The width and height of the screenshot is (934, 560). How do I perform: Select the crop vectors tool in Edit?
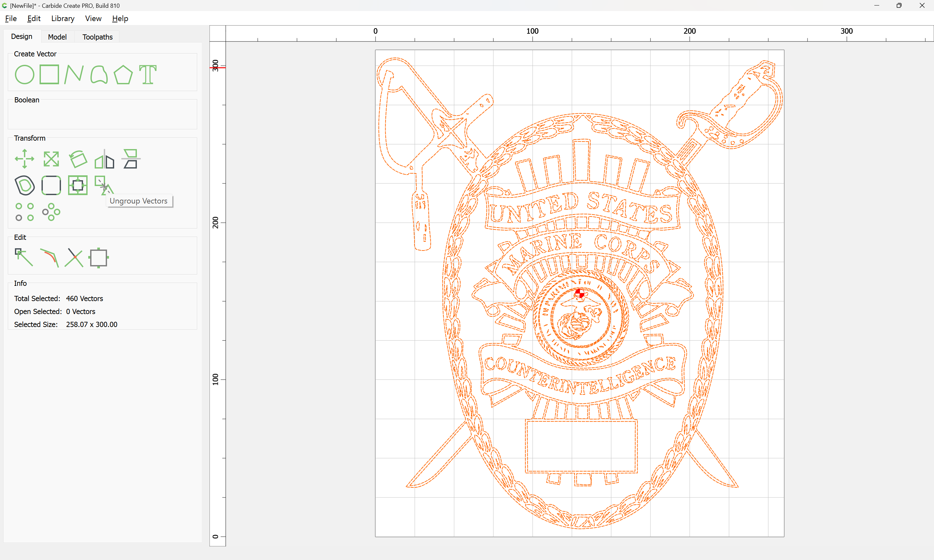[99, 258]
